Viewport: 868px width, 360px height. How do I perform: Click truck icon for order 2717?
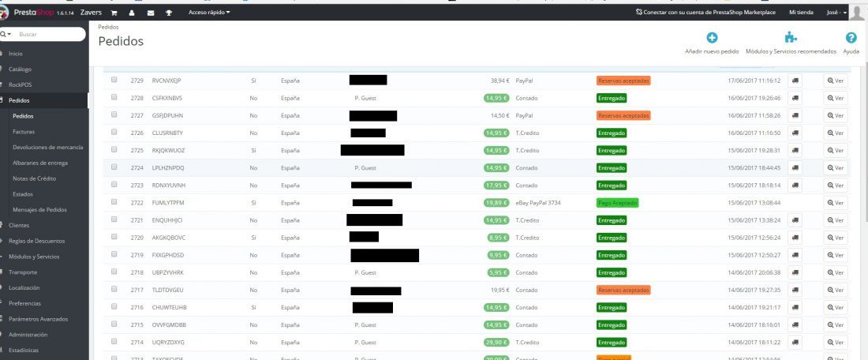(795, 290)
